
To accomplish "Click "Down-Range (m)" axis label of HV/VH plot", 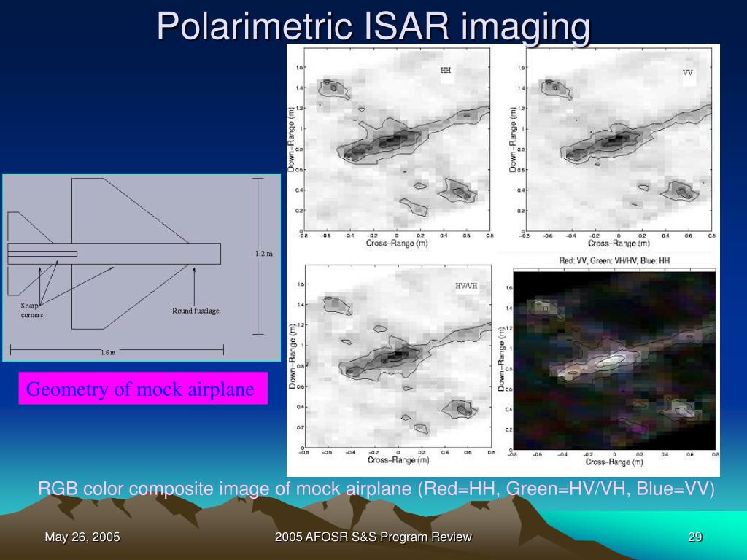I will (292, 356).
